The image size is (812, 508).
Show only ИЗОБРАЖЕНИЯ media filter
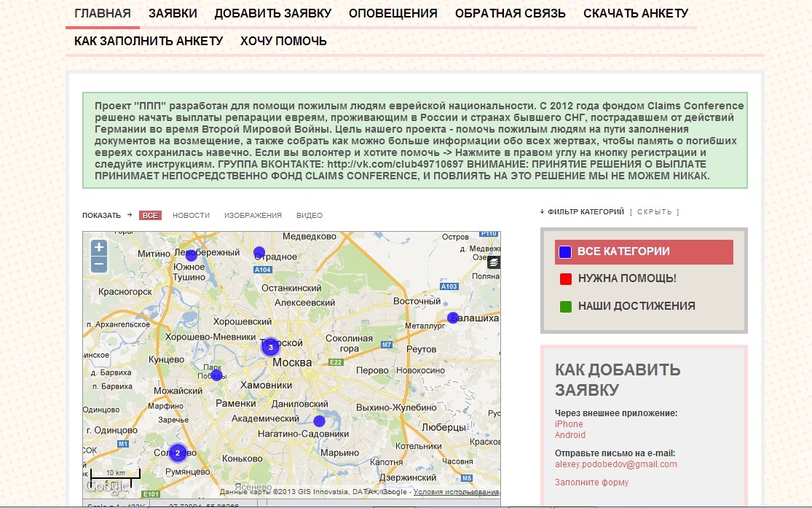[253, 216]
